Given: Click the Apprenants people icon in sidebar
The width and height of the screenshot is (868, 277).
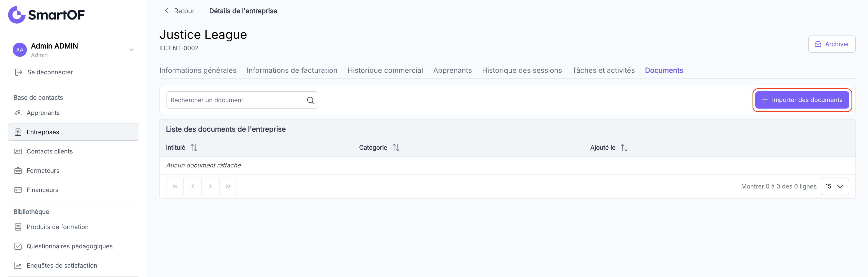Looking at the screenshot, I should 18,113.
